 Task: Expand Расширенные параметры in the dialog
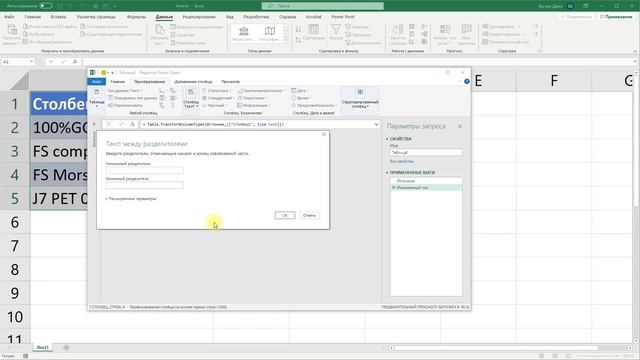point(131,199)
